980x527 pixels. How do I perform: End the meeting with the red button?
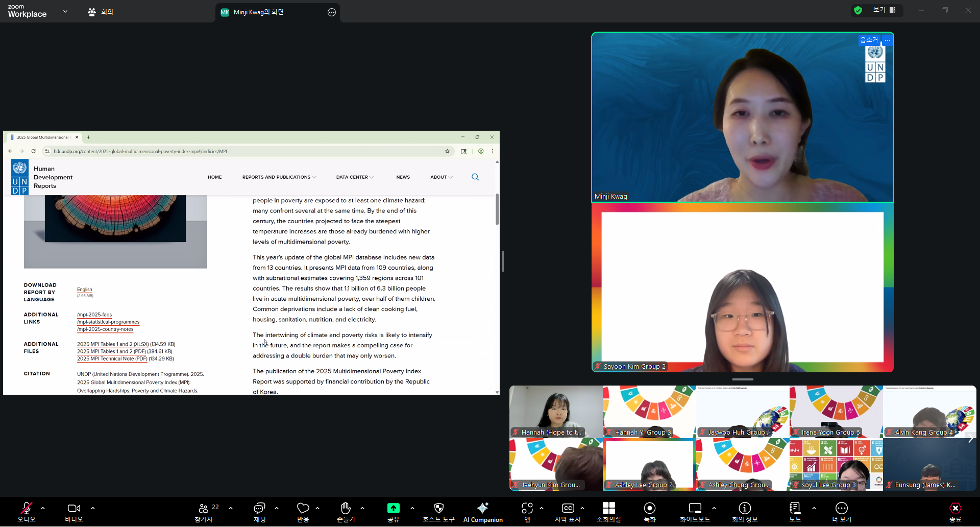coord(955,512)
